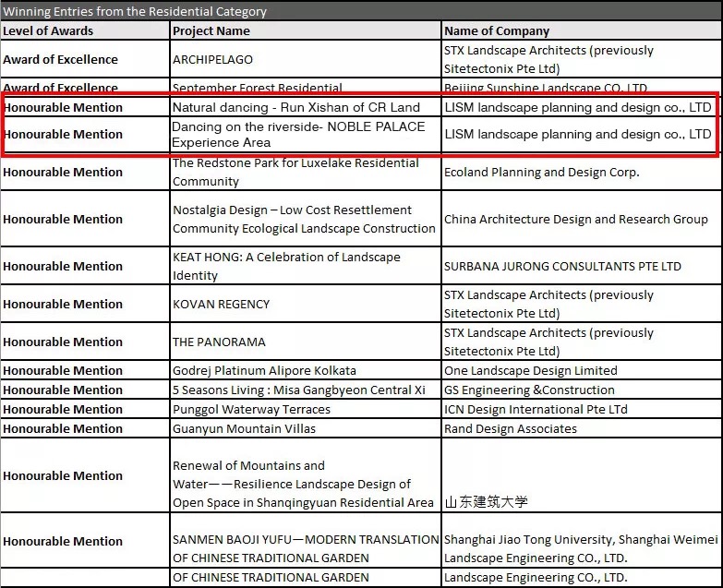Select '5 Seasons Living : Misa Gangbyeon Central Xi'
Screen dimensions: 723x588
(299, 390)
